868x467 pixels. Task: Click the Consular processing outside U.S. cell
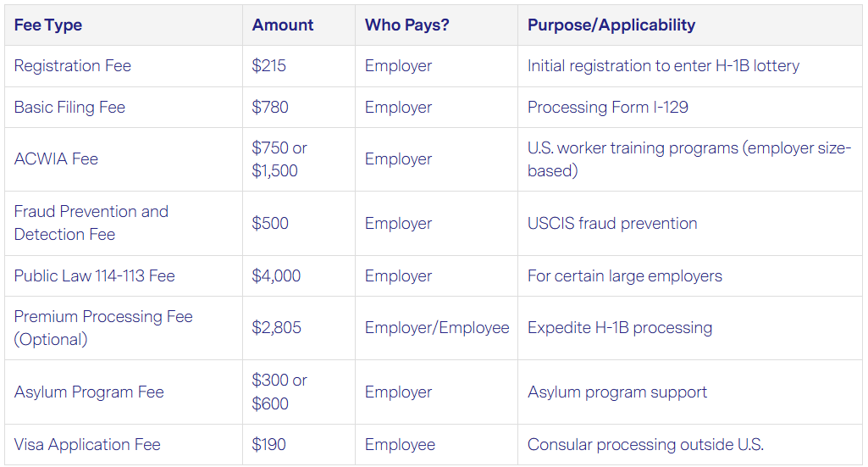[x=645, y=445]
